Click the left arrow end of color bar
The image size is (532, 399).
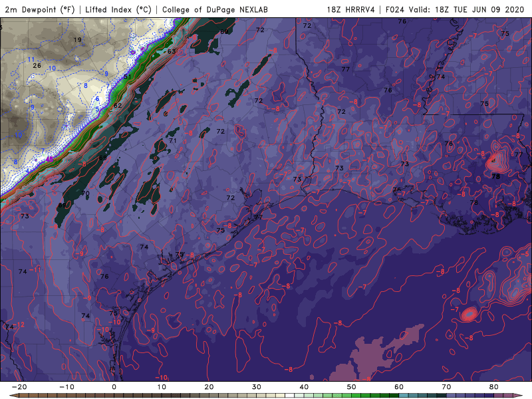tap(13, 396)
